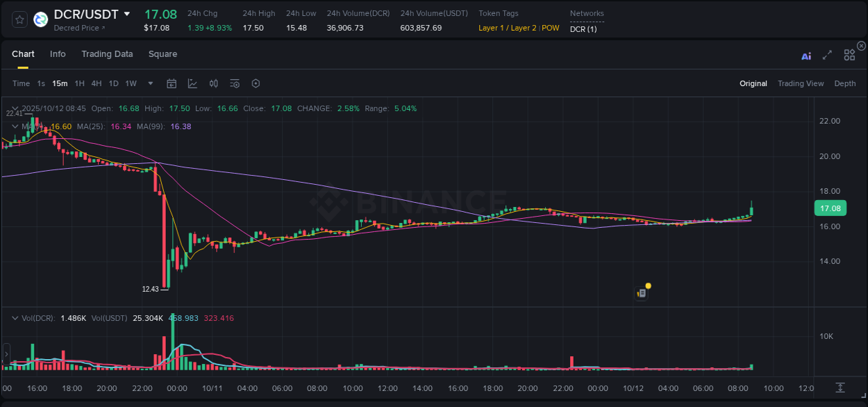
Task: Switch to the Trading Data tab
Action: tap(107, 53)
